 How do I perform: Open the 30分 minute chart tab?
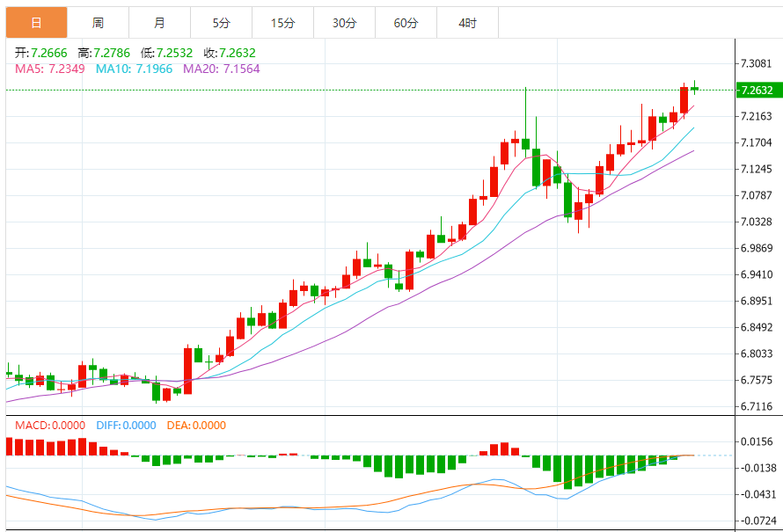tap(345, 23)
